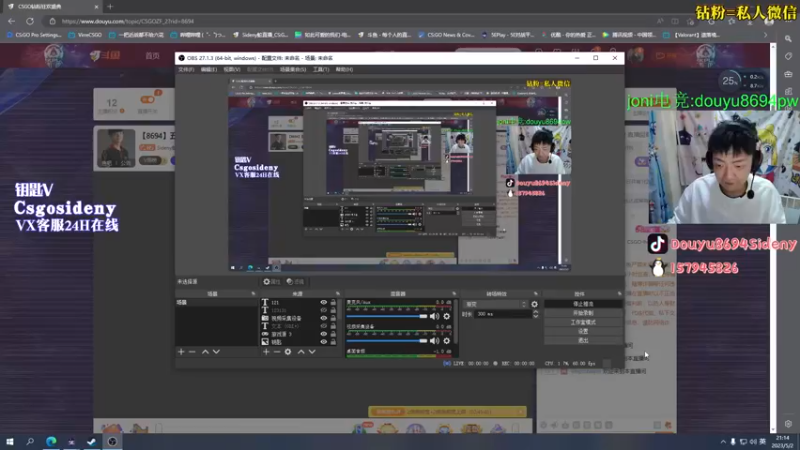Pop out the Controls dock icon
800x450 pixels.
tap(620, 294)
